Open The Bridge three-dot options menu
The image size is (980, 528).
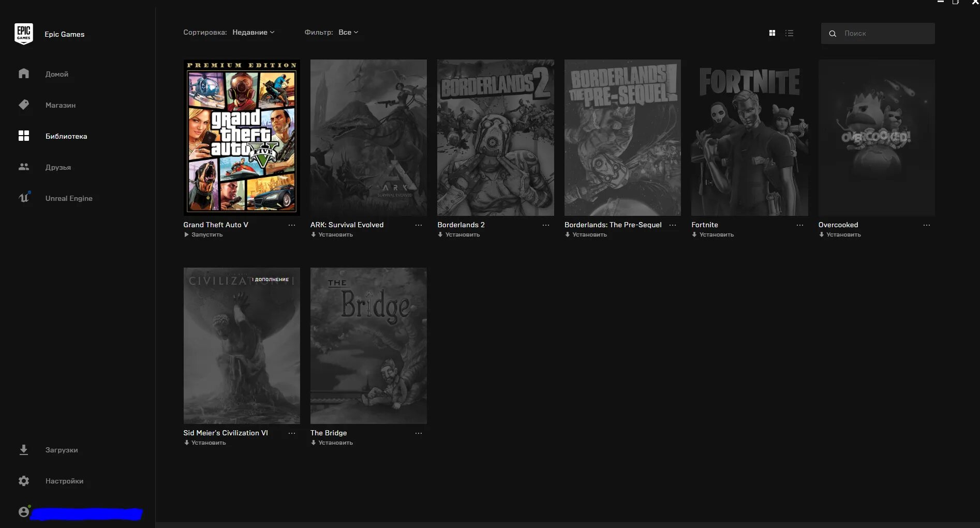[x=419, y=433]
